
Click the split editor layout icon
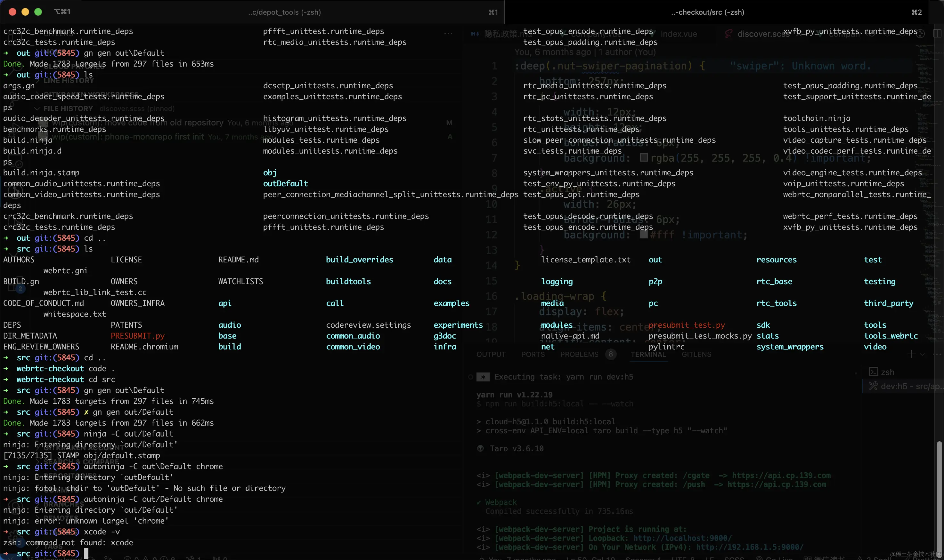937,34
